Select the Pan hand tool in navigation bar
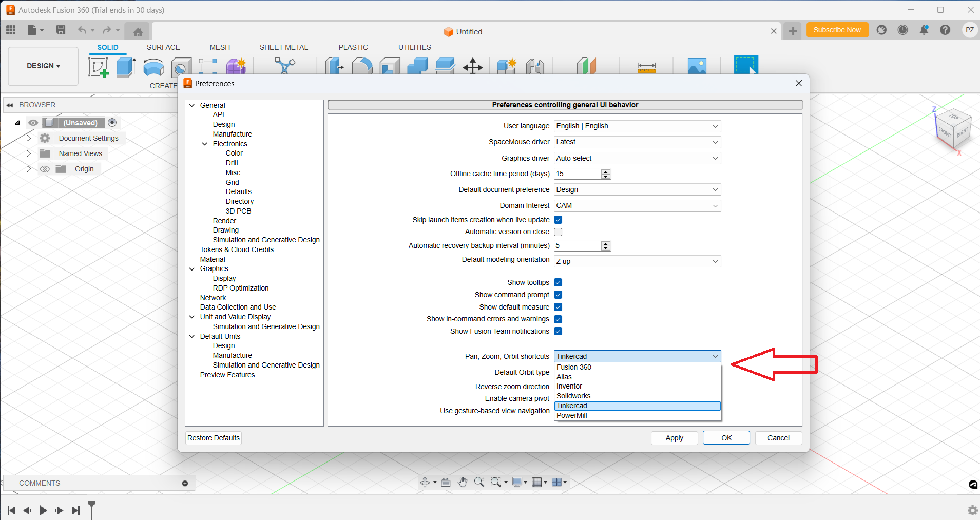Screen dimensions: 980x520 (462, 482)
